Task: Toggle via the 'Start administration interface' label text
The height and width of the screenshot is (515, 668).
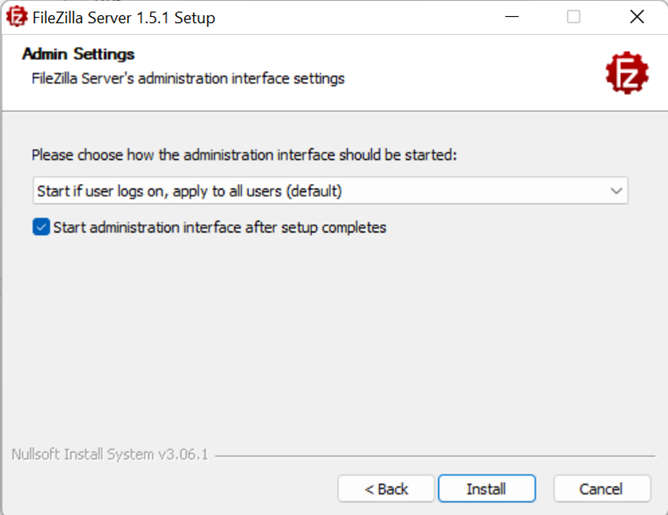Action: [219, 227]
